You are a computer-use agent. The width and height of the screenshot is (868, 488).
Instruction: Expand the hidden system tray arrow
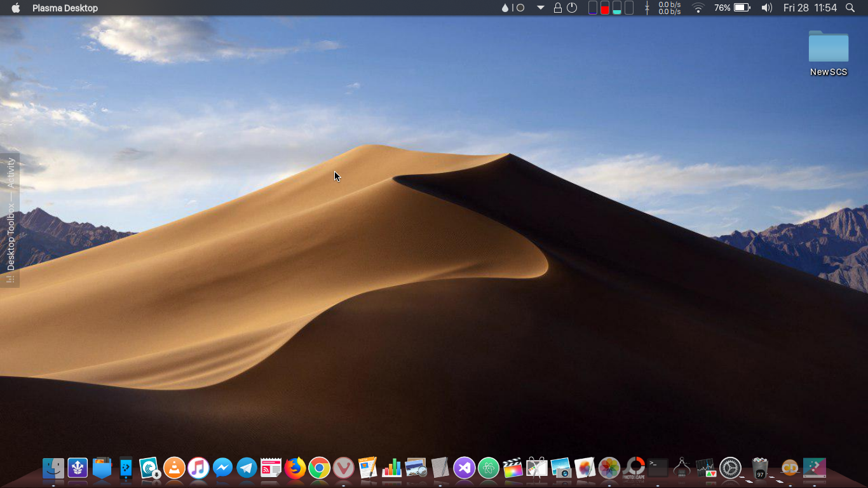click(541, 8)
